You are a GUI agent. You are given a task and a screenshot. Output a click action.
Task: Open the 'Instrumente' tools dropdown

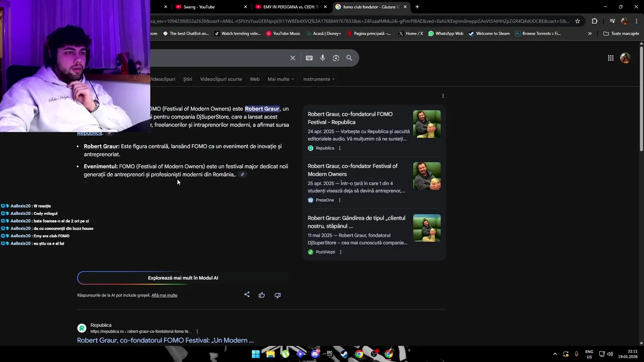[x=319, y=79]
